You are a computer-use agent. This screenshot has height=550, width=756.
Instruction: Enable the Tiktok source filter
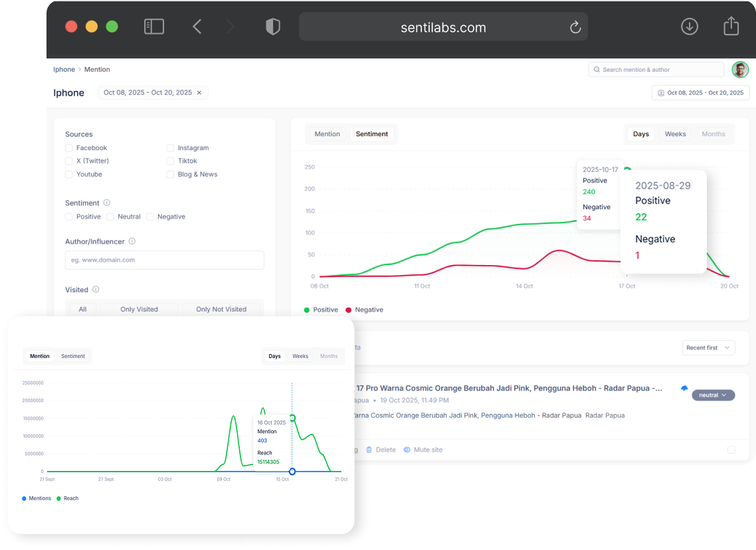tap(170, 161)
